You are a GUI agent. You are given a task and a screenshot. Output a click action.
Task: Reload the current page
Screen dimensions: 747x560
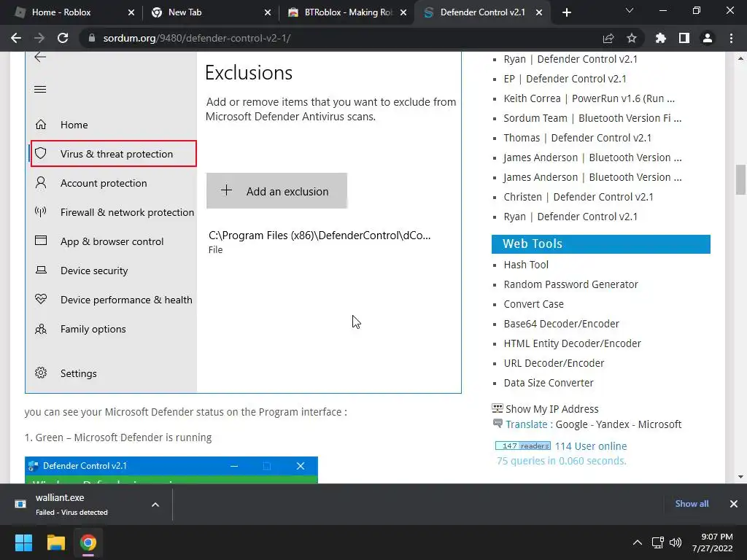coord(63,38)
